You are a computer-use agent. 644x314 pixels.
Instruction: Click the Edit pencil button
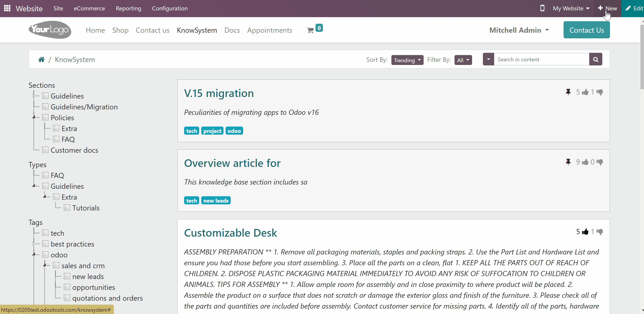[633, 9]
